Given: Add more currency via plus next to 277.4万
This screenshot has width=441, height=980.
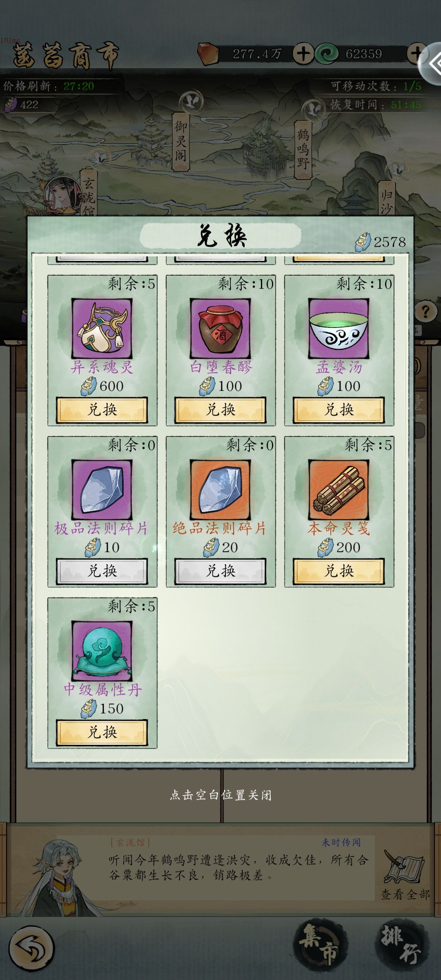Looking at the screenshot, I should 303,54.
